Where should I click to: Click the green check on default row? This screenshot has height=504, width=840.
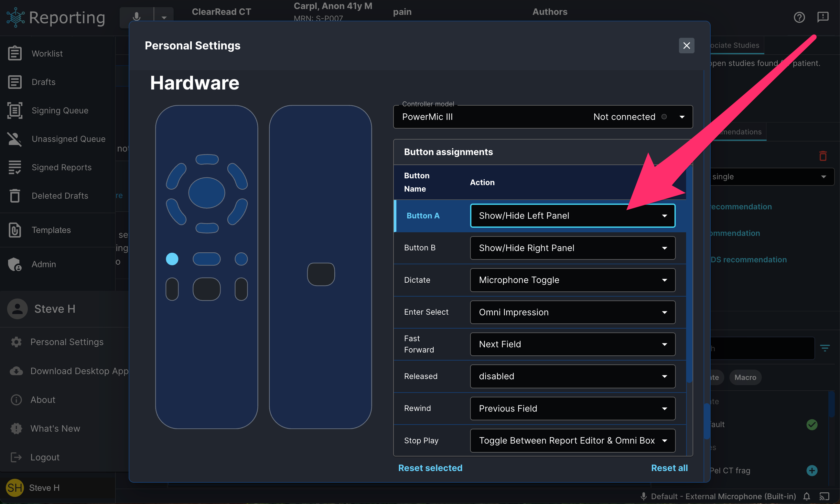812,425
